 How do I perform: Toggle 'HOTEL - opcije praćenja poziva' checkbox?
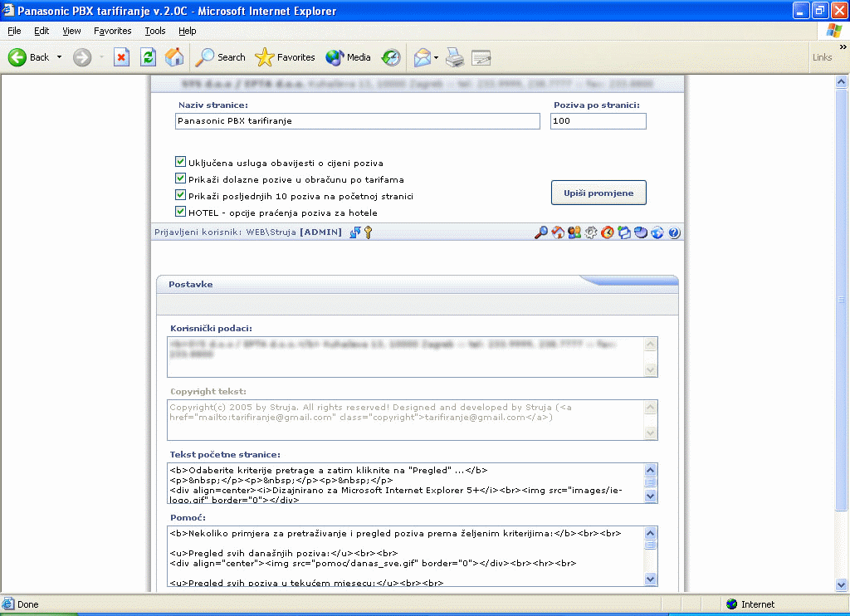(180, 212)
